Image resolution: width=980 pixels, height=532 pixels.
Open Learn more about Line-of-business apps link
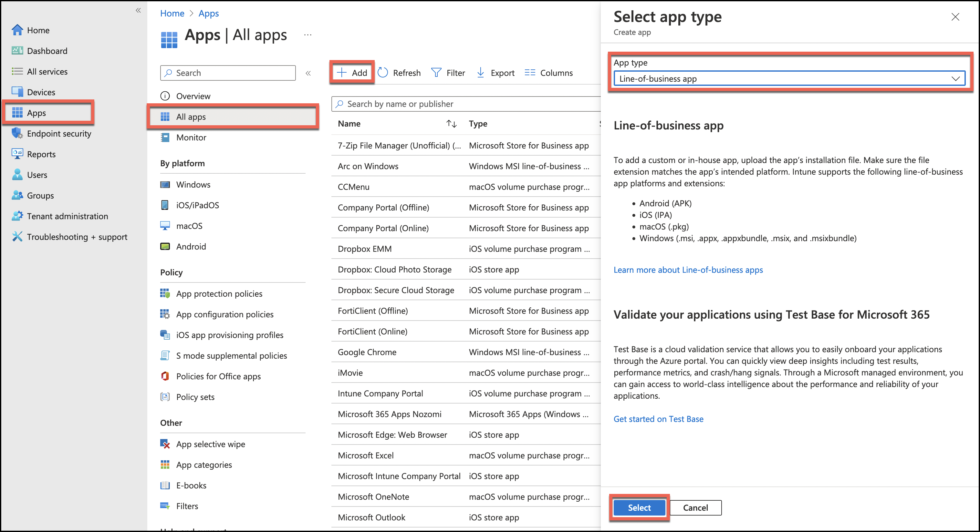pyautogui.click(x=688, y=270)
